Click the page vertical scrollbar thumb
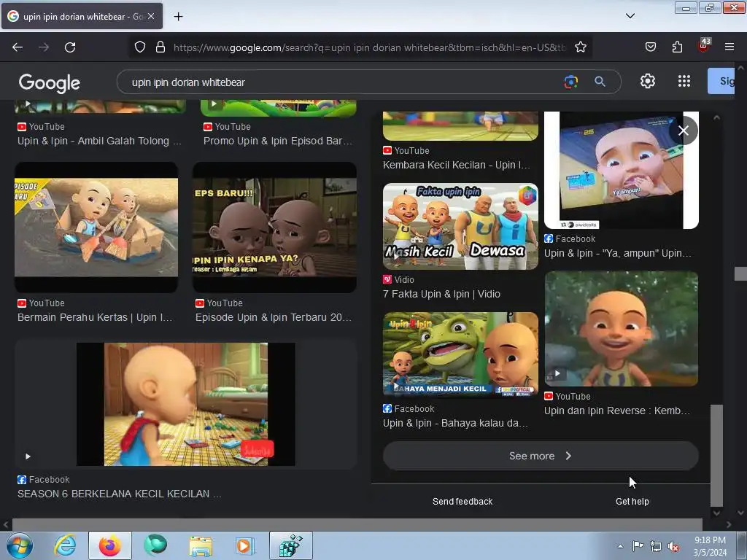Viewport: 747px width, 560px height. click(740, 273)
